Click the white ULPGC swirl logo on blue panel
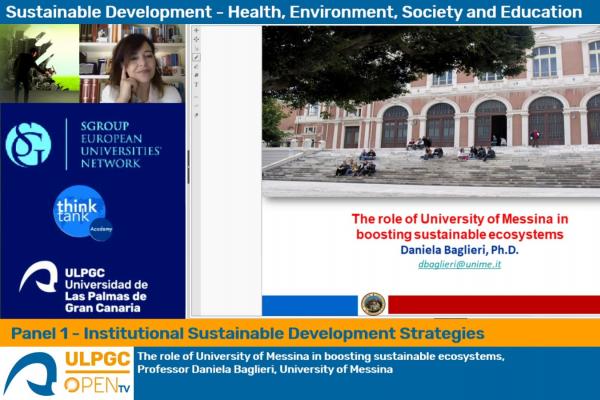This screenshot has height=400, width=600. tap(39, 276)
